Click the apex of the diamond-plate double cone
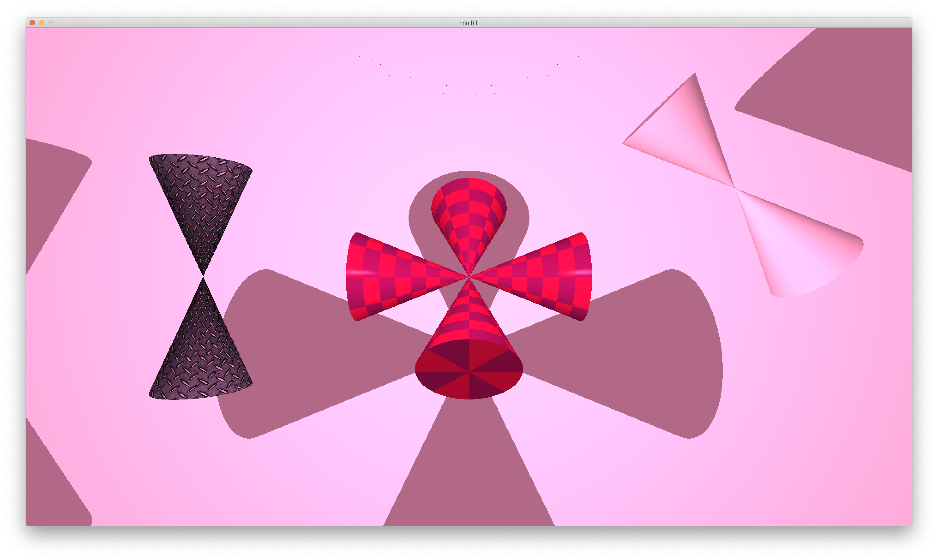 coord(204,277)
